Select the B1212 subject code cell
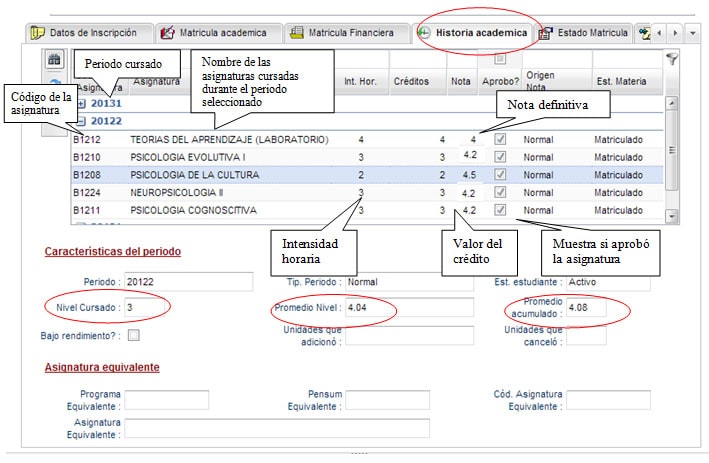This screenshot has height=463, width=709. coord(87,140)
